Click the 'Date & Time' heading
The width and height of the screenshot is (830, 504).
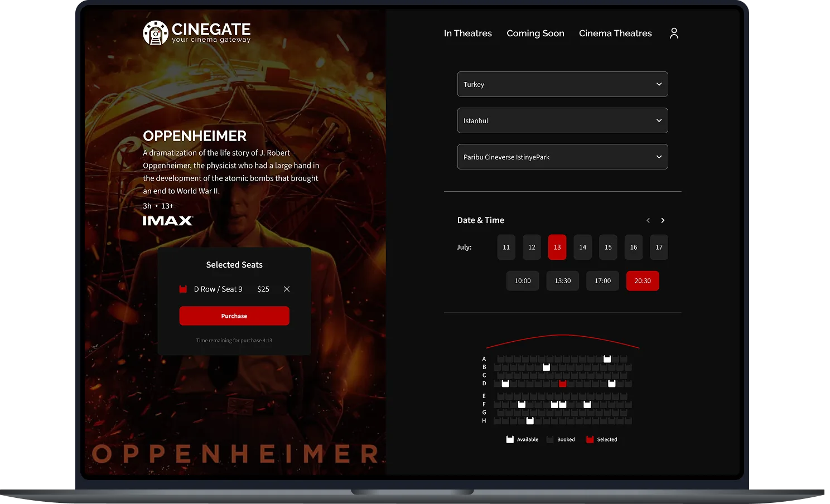tap(481, 220)
